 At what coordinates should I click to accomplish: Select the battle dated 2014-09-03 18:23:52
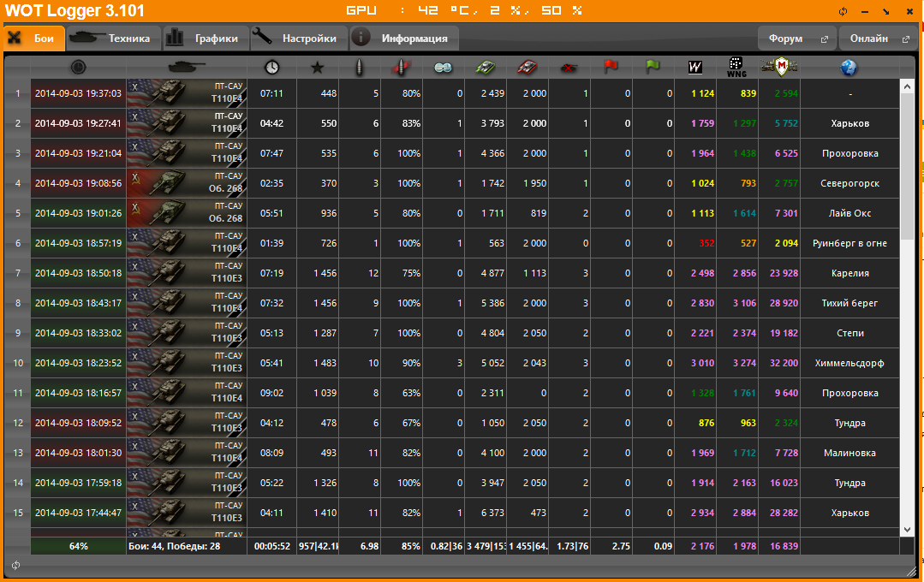(79, 363)
